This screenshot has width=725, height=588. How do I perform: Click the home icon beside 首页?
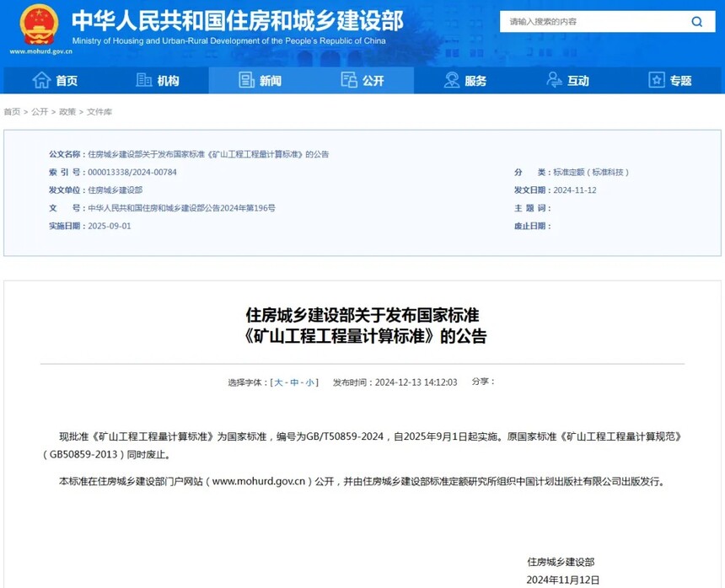(41, 80)
